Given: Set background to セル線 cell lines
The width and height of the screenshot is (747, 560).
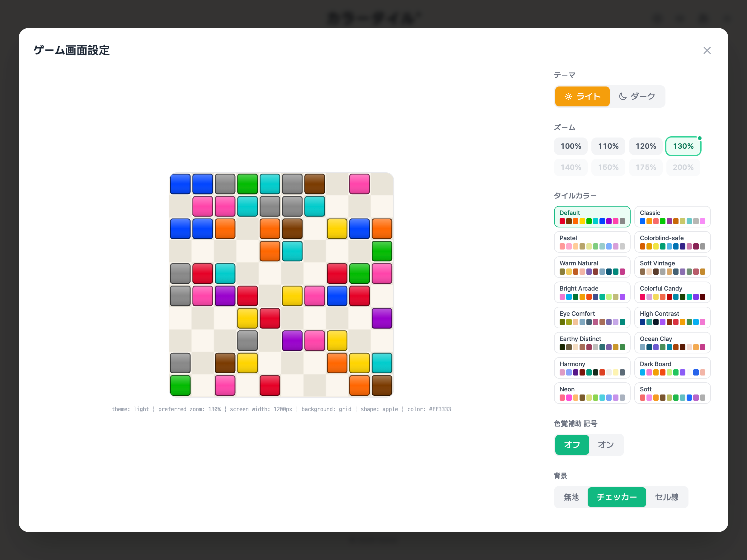Looking at the screenshot, I should (667, 497).
